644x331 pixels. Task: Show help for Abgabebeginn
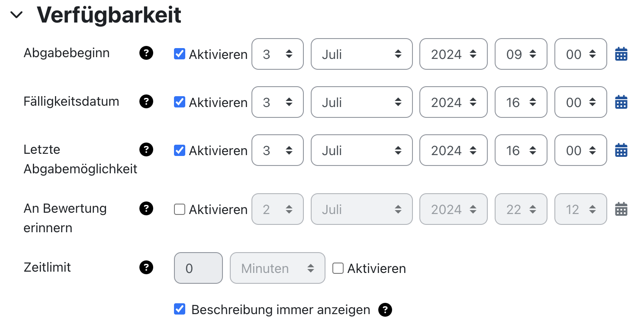click(146, 53)
